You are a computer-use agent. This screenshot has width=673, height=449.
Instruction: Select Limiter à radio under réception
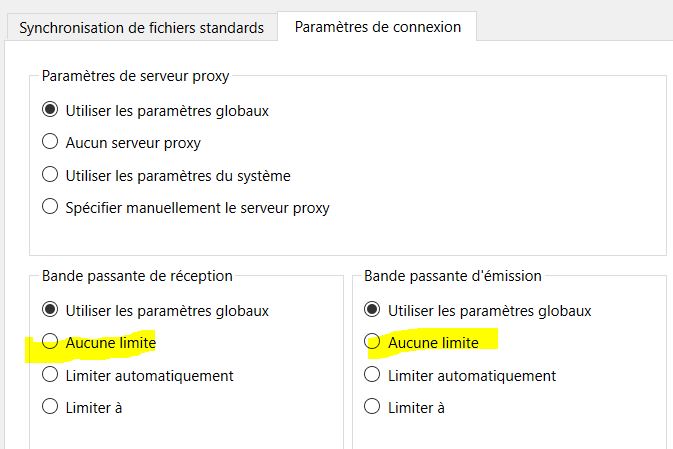[51, 407]
